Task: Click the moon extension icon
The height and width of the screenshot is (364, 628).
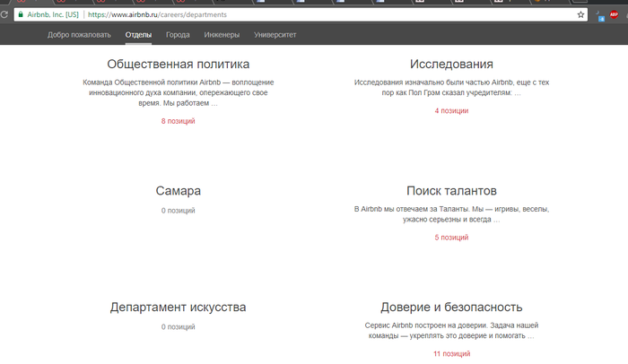Action: click(598, 13)
